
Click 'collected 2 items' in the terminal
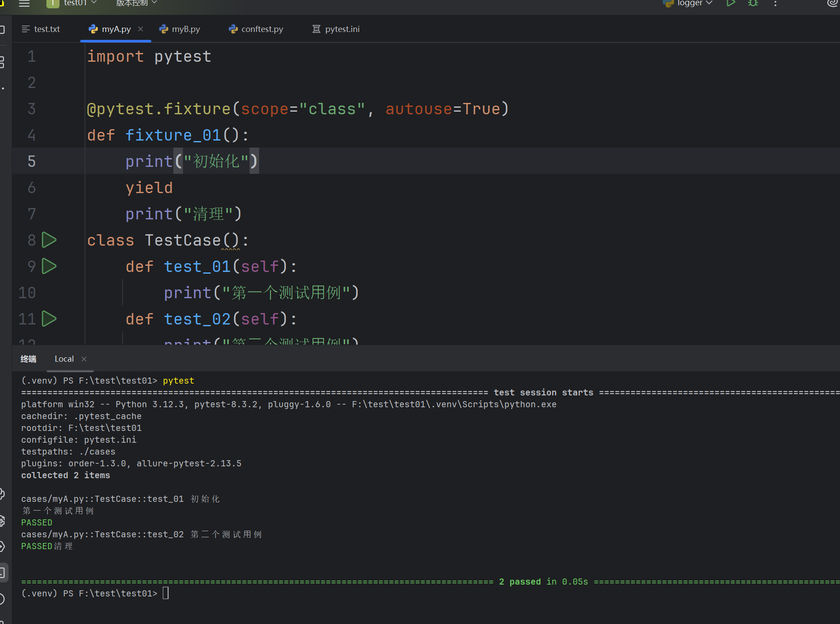(x=66, y=475)
